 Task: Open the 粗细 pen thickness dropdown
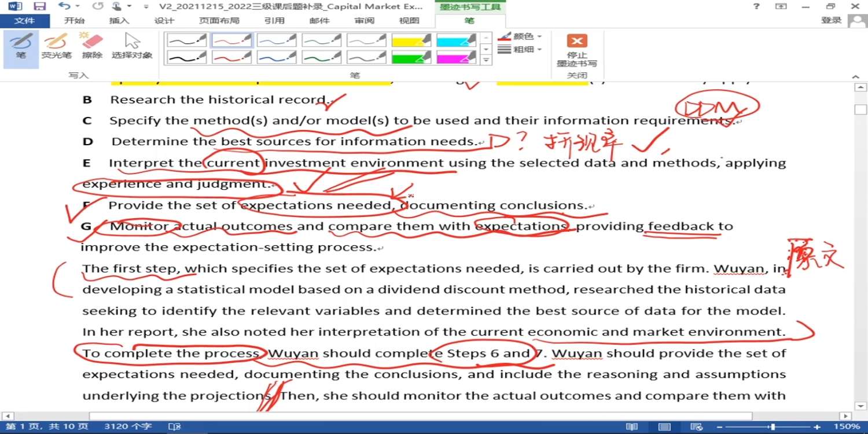pyautogui.click(x=520, y=50)
